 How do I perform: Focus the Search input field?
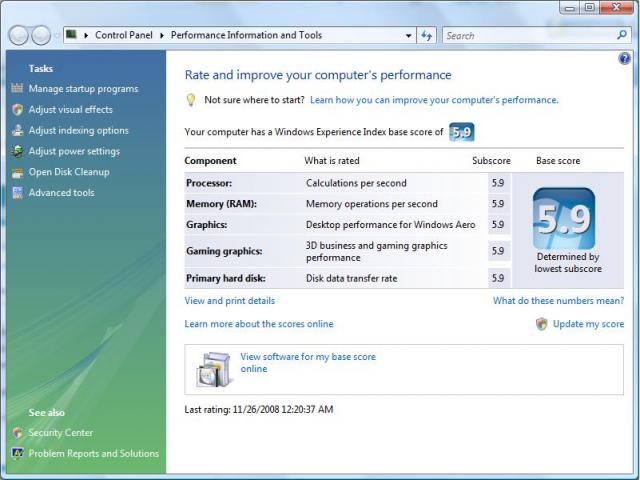529,36
